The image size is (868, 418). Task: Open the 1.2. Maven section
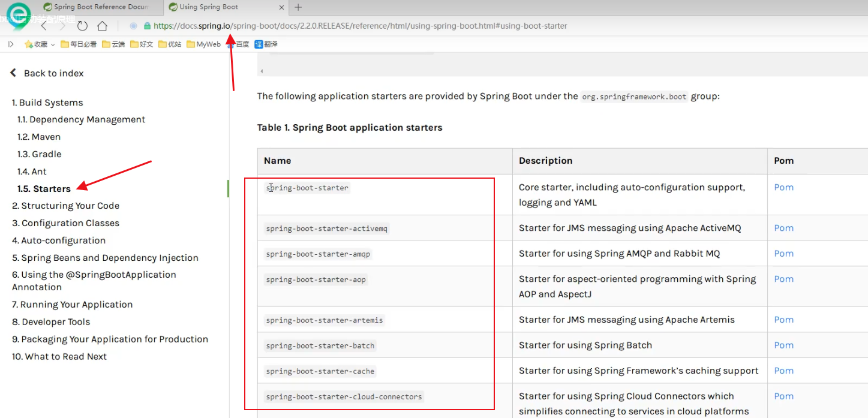click(x=39, y=137)
